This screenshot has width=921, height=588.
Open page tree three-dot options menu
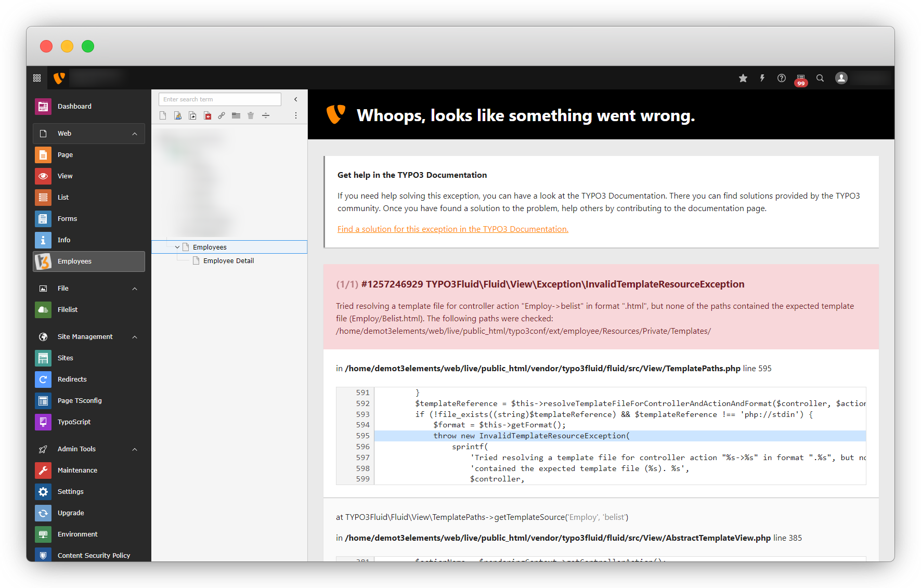coord(296,115)
